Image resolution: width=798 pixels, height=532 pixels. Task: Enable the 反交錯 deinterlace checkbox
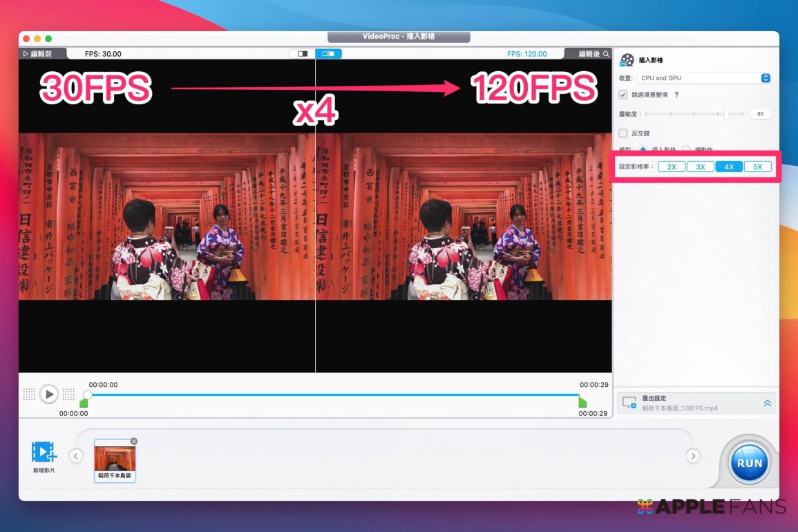(x=623, y=133)
